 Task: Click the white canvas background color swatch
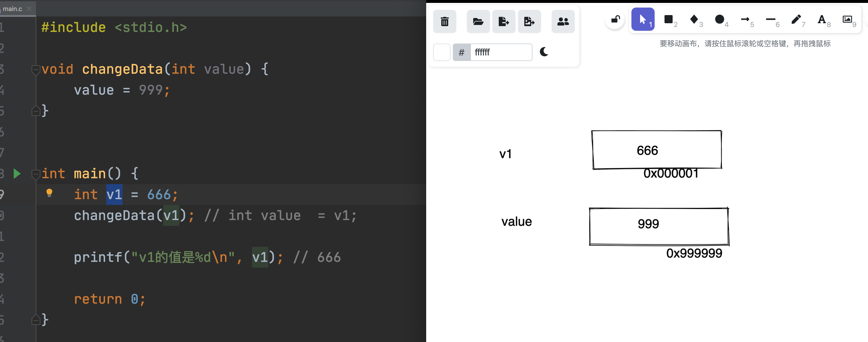coord(442,52)
